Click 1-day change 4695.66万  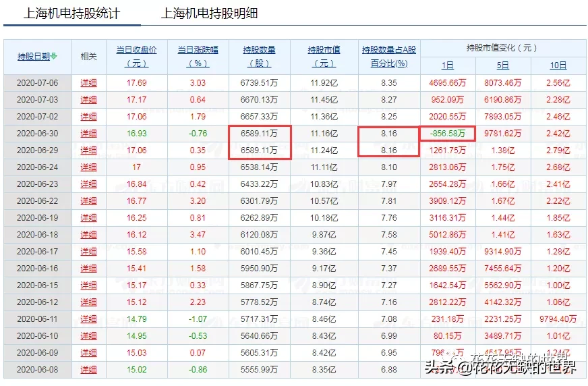[x=447, y=83]
